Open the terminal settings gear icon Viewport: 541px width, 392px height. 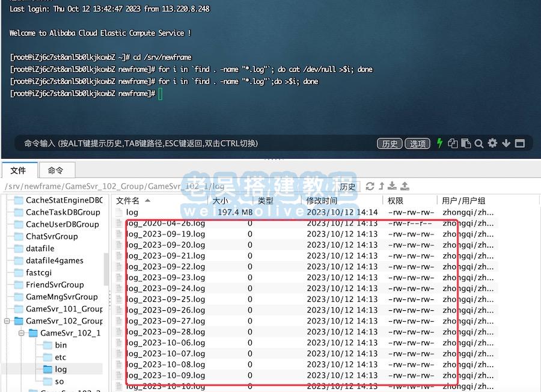tap(492, 143)
